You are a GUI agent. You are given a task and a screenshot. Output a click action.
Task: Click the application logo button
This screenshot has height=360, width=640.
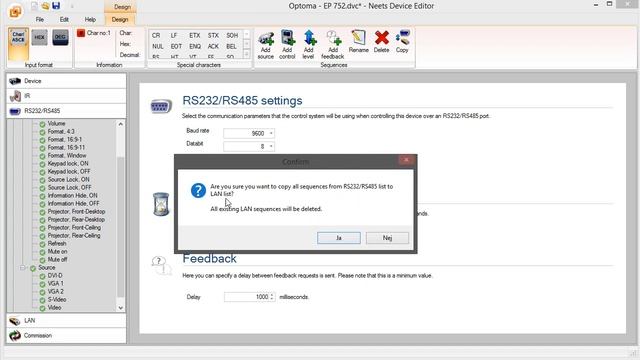coord(15,11)
